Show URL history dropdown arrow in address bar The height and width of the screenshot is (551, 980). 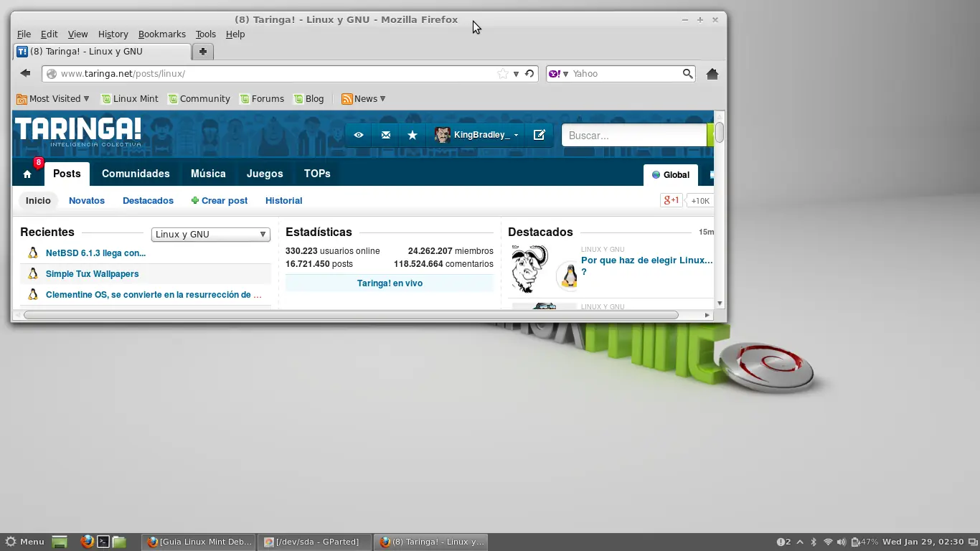(516, 73)
